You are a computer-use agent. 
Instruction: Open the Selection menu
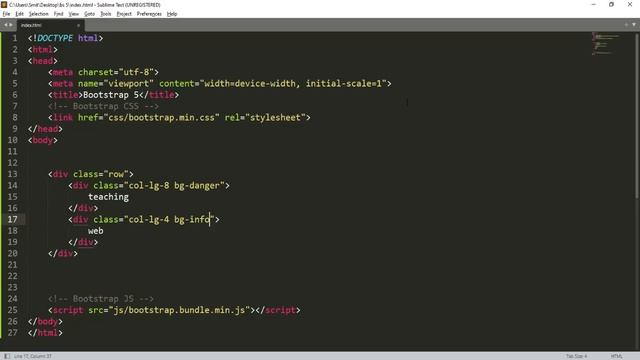[x=38, y=14]
